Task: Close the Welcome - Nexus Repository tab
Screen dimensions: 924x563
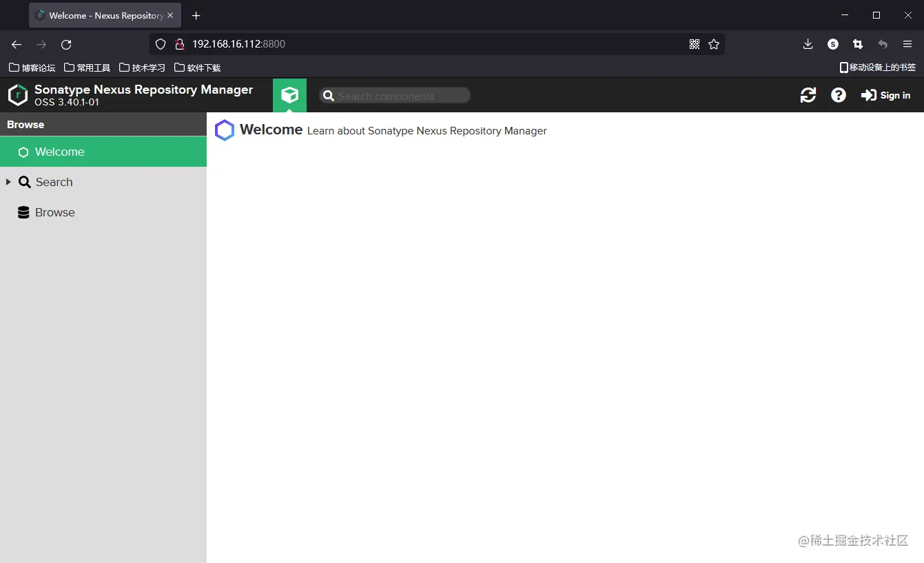Action: pos(170,15)
